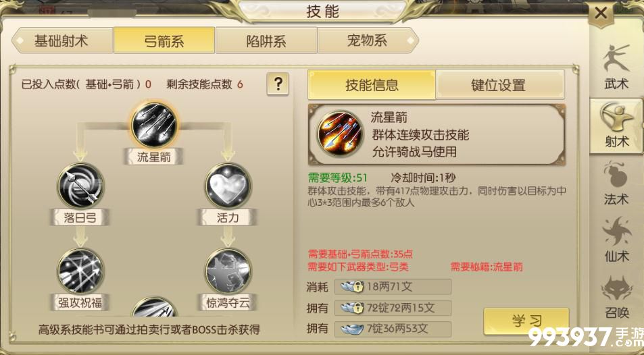Open the 法术 gourd category
The image size is (644, 355).
[616, 183]
